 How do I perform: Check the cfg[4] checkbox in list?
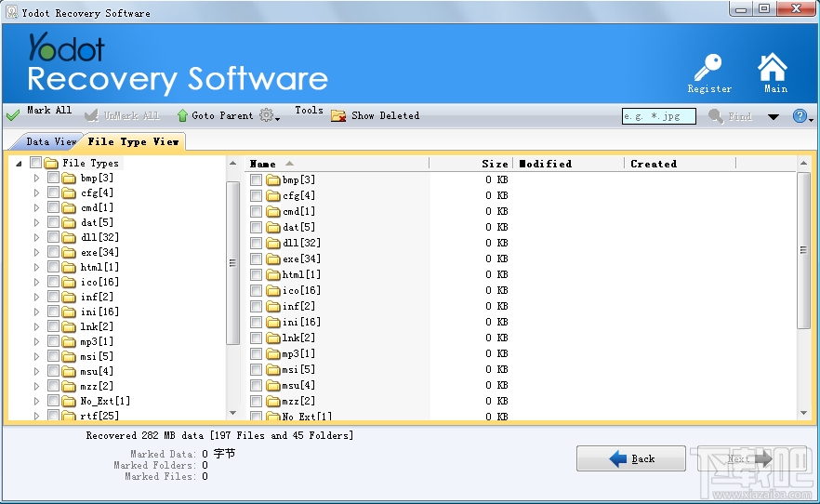pos(256,196)
